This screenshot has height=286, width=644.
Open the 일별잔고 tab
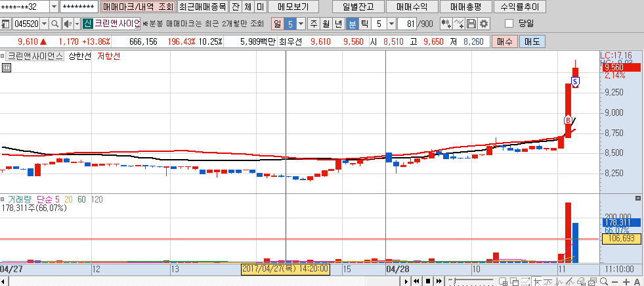(353, 7)
